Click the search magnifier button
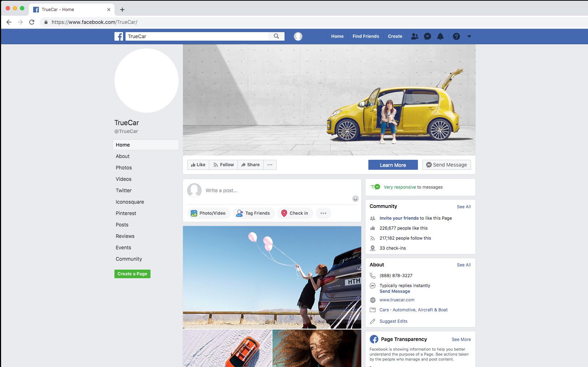The image size is (588, 367). pyautogui.click(x=276, y=36)
